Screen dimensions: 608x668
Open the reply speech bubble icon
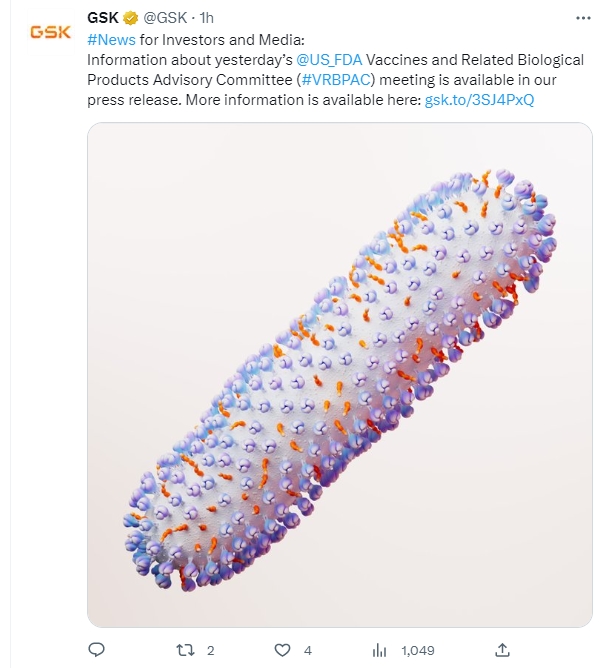[x=96, y=650]
